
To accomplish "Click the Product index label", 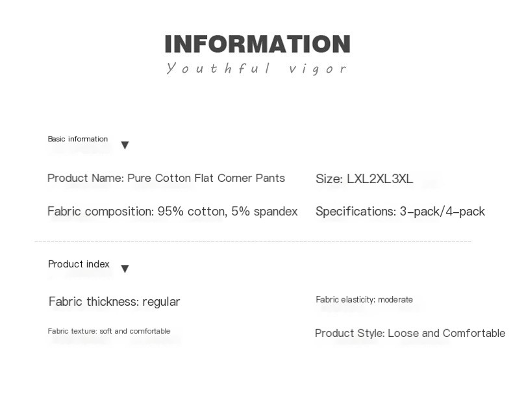I will 79,264.
